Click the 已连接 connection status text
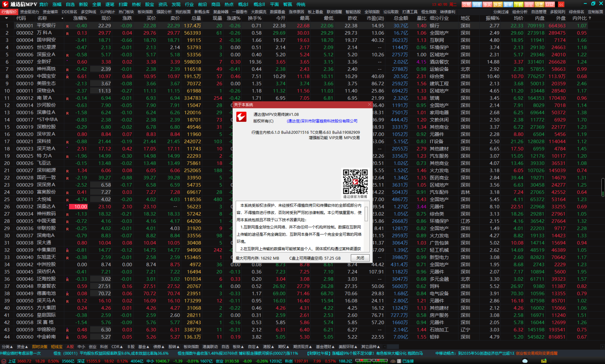The width and height of the screenshot is (605, 364). coord(408,361)
